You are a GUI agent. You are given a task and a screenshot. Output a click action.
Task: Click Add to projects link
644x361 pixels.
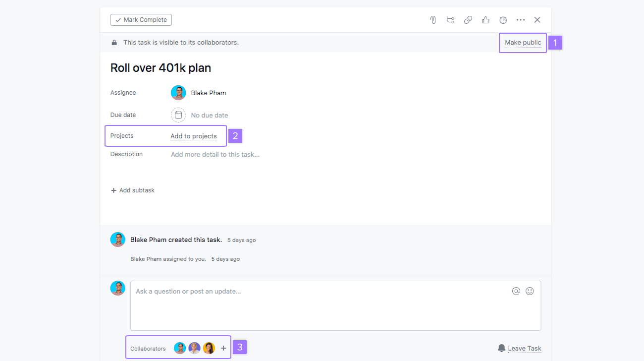[194, 136]
